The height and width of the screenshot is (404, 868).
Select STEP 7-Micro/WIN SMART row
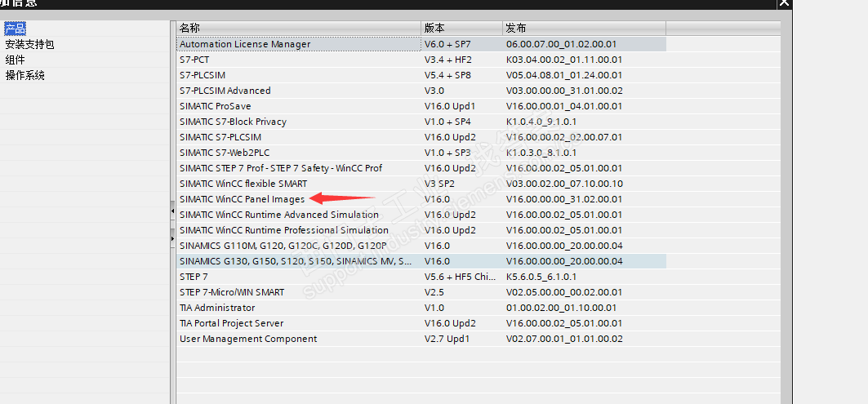pos(232,292)
